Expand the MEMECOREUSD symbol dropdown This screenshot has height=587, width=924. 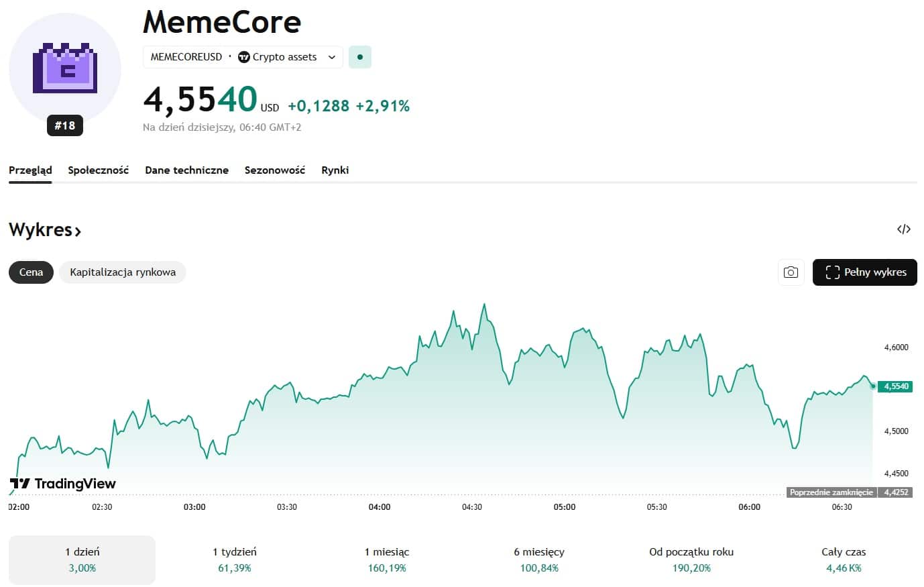(x=331, y=57)
